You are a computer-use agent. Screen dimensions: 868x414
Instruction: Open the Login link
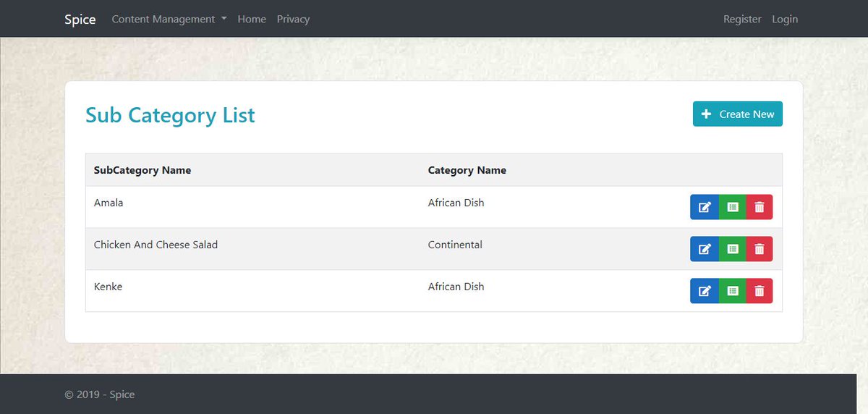point(785,19)
